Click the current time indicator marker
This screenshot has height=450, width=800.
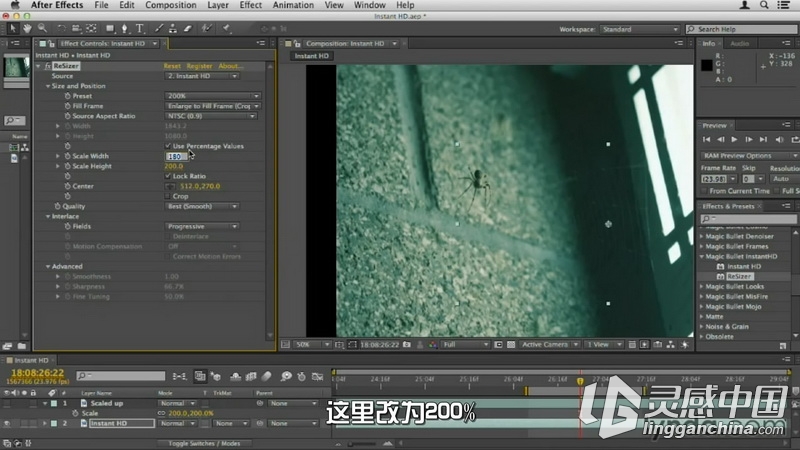click(x=580, y=381)
